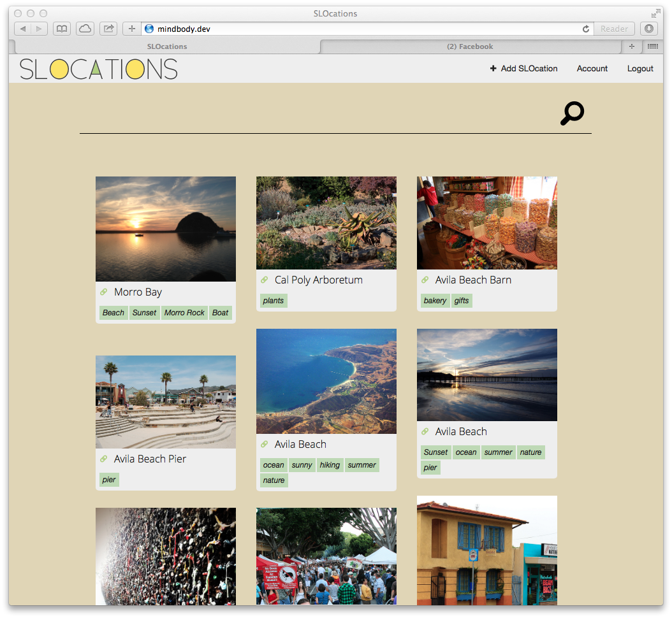
Task: Click the link icon beside Cal Poly Arboretum
Action: 265,280
